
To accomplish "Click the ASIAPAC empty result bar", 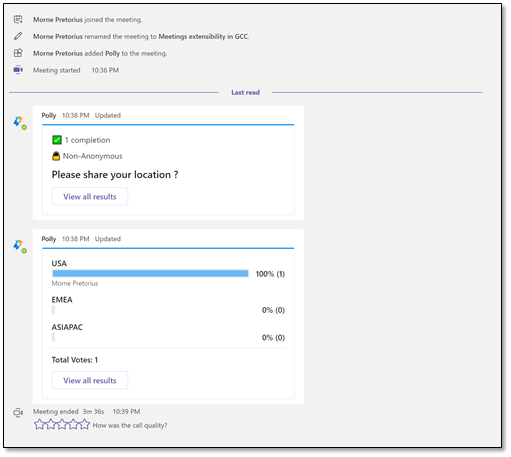I will coord(53,338).
